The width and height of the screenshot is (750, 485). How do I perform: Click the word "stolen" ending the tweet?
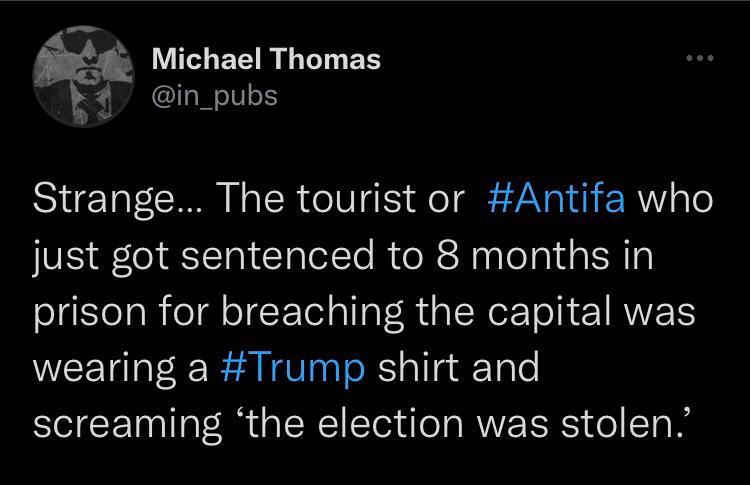pyautogui.click(x=627, y=423)
